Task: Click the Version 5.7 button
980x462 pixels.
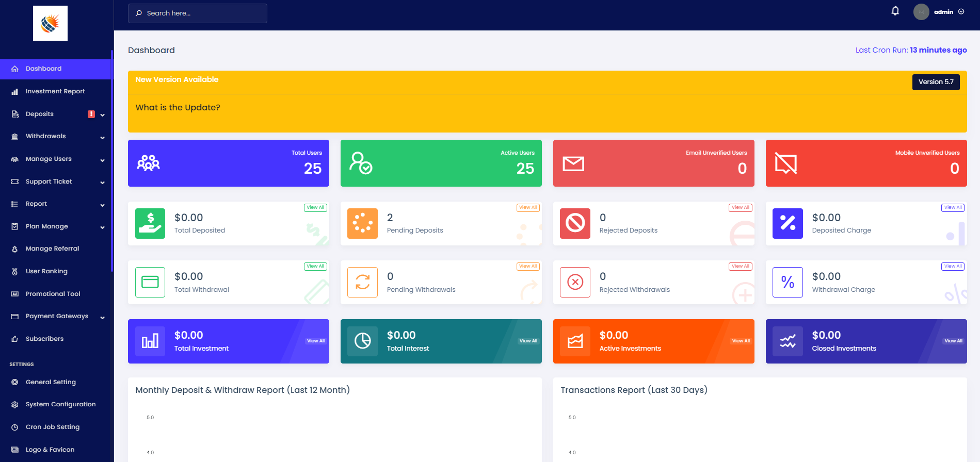Action: (936, 82)
